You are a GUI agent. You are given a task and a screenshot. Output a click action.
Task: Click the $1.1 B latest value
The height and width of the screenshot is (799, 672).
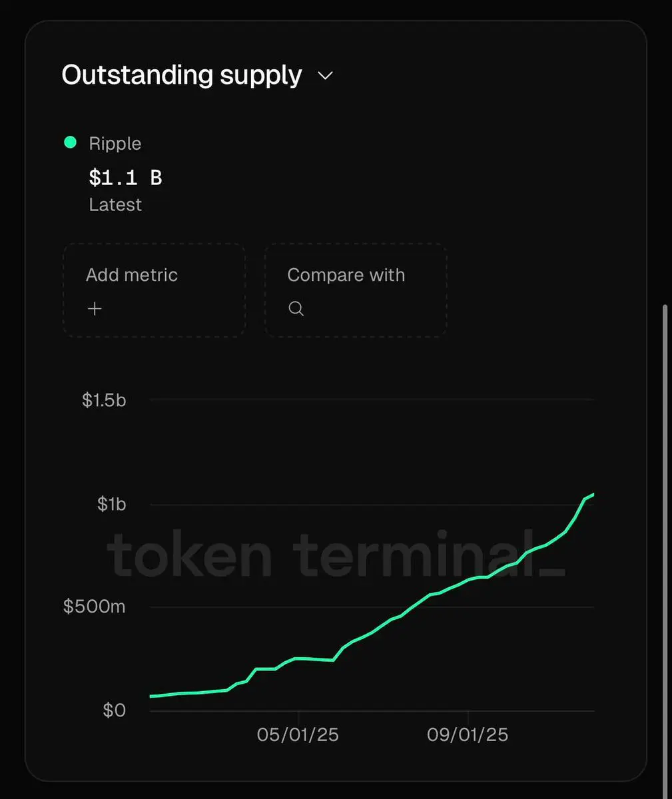click(125, 177)
